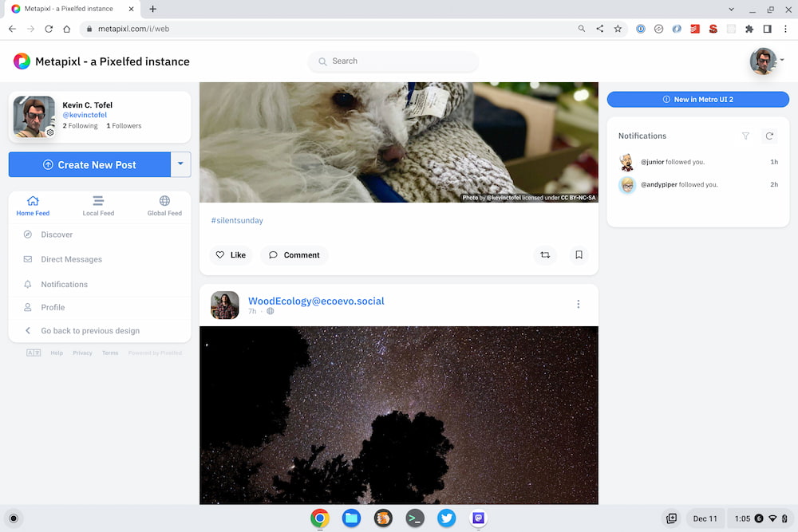Go to Chrome home page icon
Screen dimensions: 798x532
click(x=67, y=29)
